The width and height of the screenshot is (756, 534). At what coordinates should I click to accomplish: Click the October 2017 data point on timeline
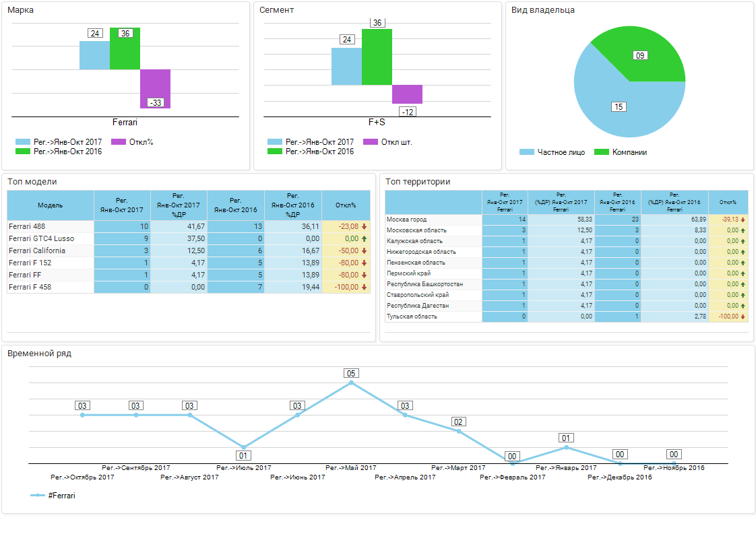[x=82, y=415]
